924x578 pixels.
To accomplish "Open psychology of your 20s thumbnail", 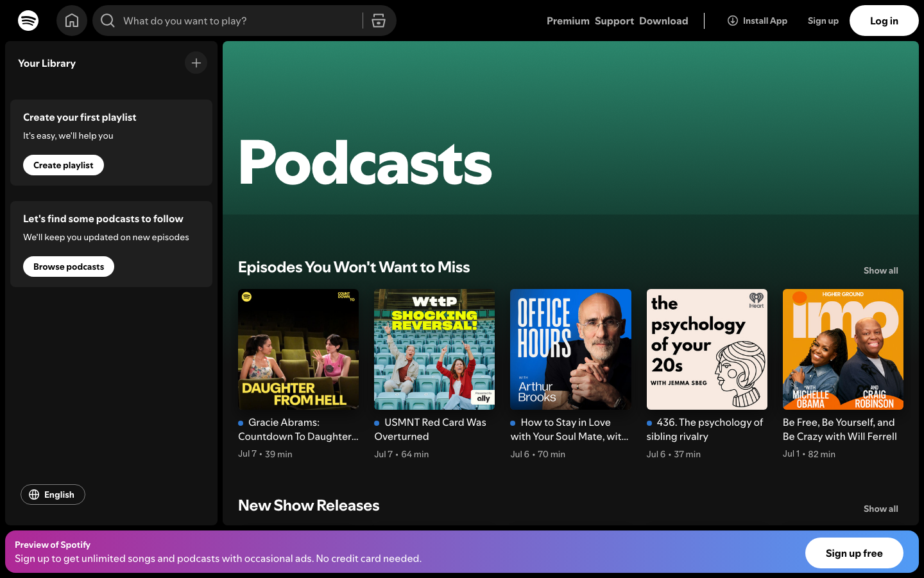I will 707,349.
